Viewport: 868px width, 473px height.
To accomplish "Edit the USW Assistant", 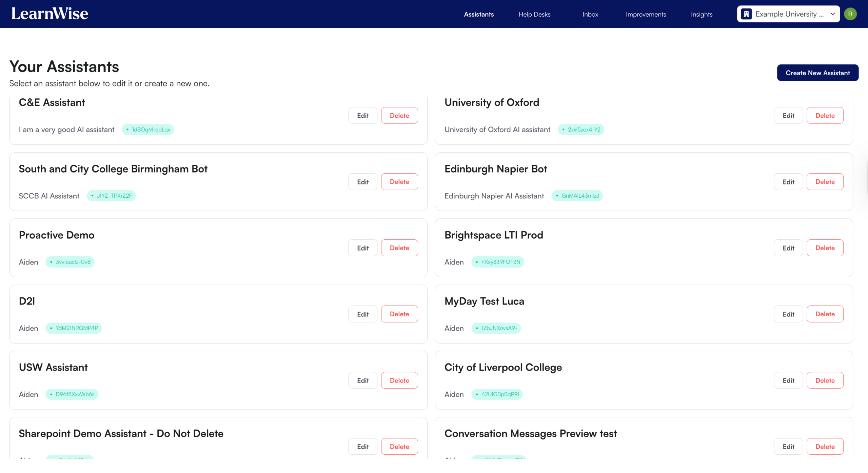I will [x=362, y=380].
